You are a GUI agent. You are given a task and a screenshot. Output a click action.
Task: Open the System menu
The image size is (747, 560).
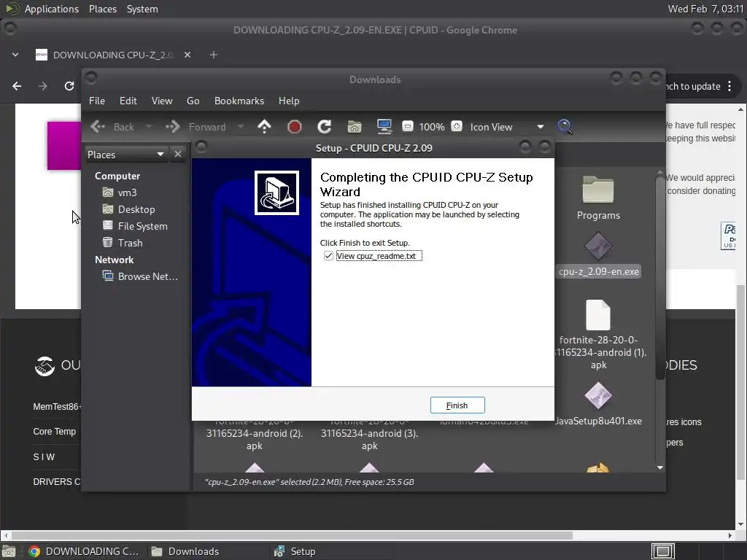coord(142,9)
